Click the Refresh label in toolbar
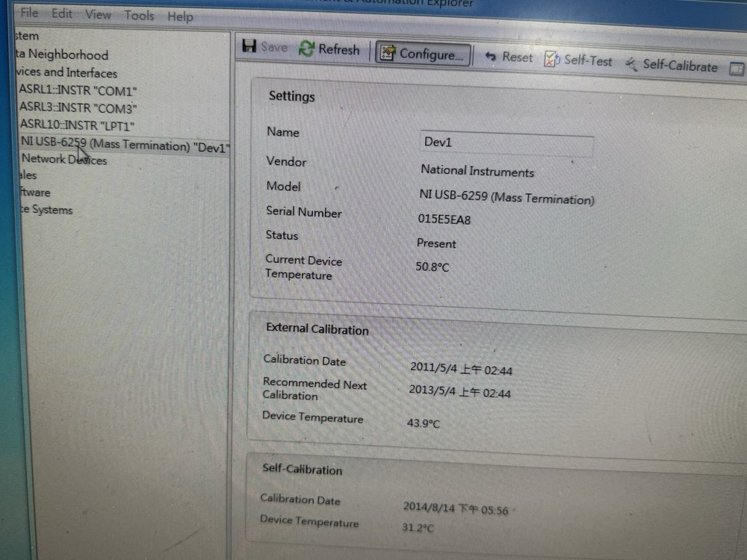 point(338,49)
